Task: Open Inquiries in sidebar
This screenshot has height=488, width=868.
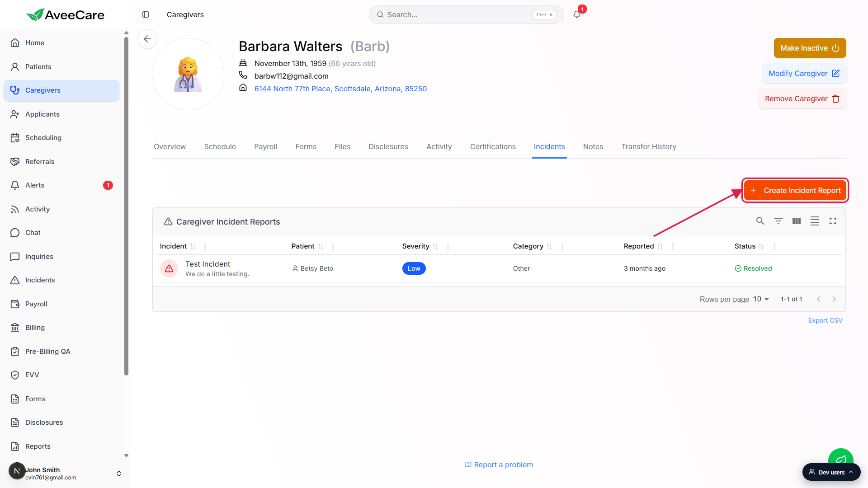Action: pyautogui.click(x=61, y=257)
